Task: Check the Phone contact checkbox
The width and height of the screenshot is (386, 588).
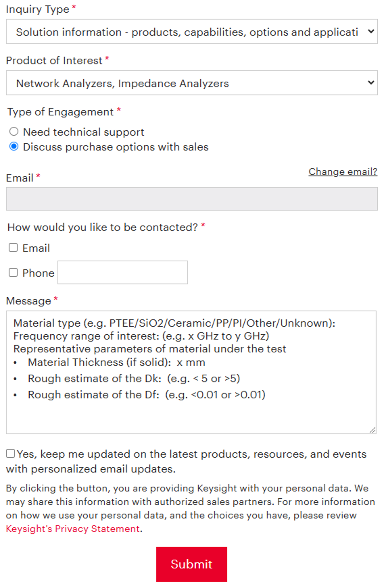Action: click(13, 272)
